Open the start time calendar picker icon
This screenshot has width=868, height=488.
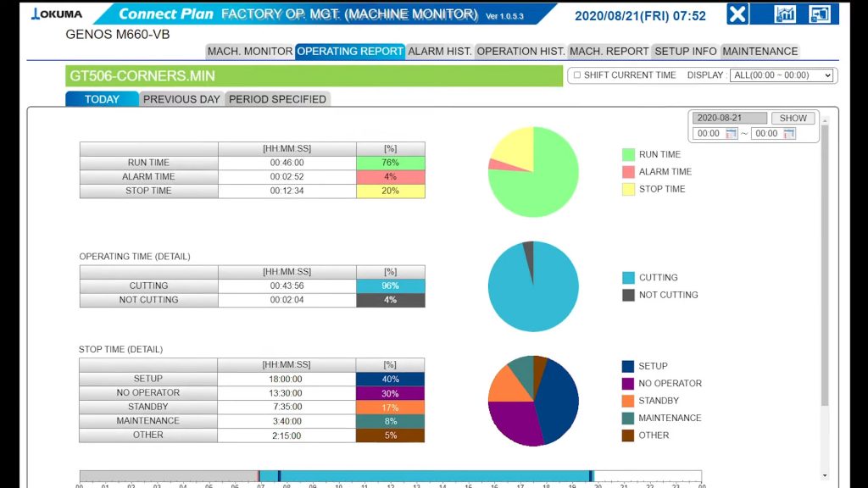tap(732, 134)
